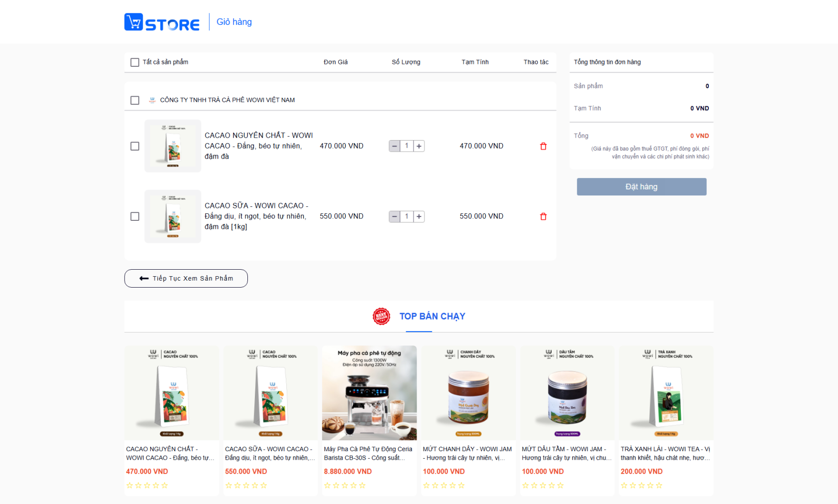838x504 pixels.
Task: Click 'Tiếp Tục Xem Sản Phẩm' button
Action: coord(186,278)
